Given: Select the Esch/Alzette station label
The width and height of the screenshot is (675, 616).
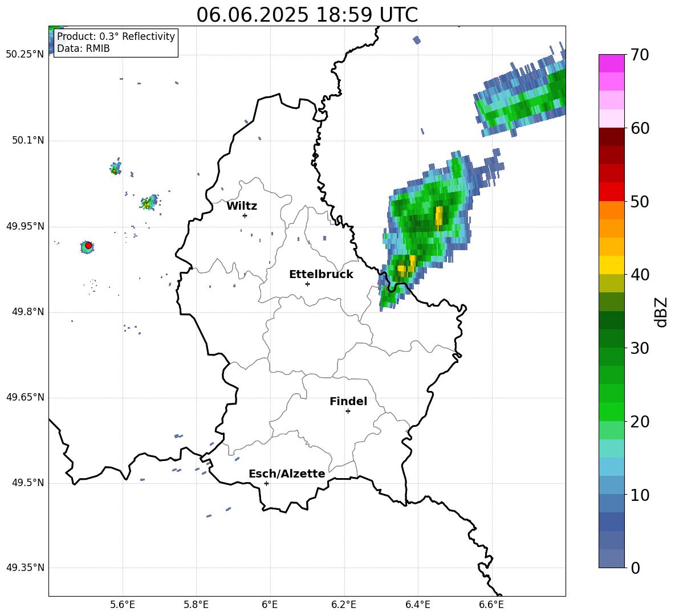Looking at the screenshot, I should click(287, 474).
